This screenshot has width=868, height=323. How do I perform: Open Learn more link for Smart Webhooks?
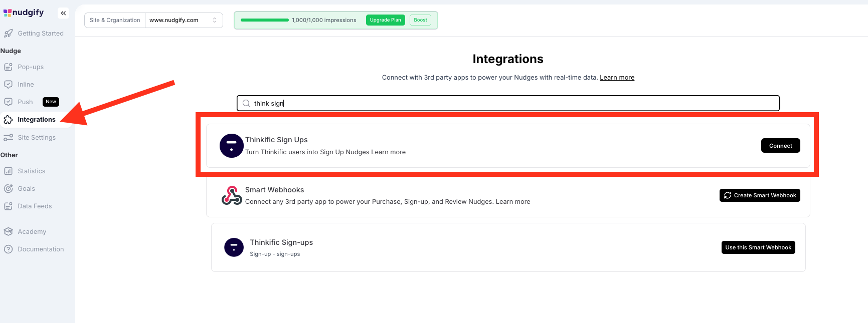tap(513, 202)
